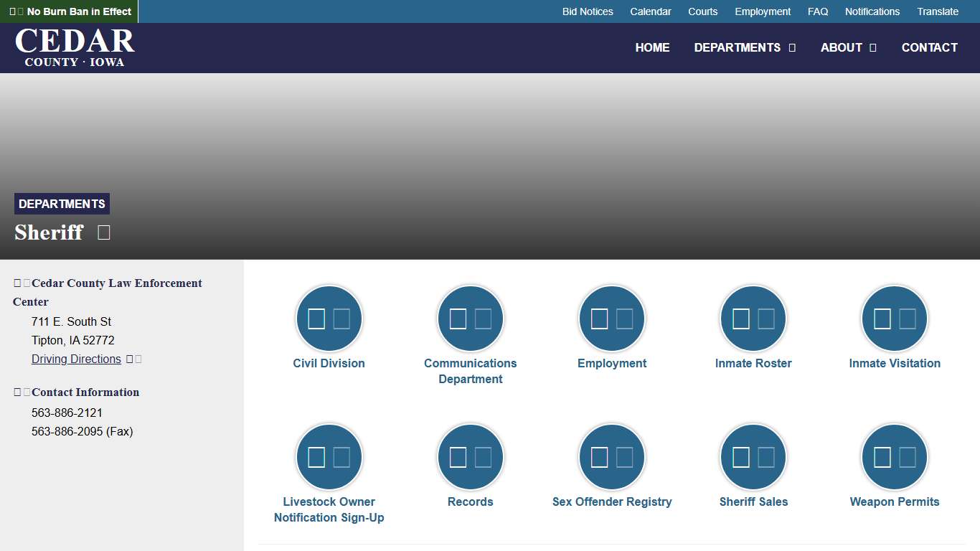Screen dimensions: 980x551
Task: Follow the Driving Directions link
Action: point(76,359)
